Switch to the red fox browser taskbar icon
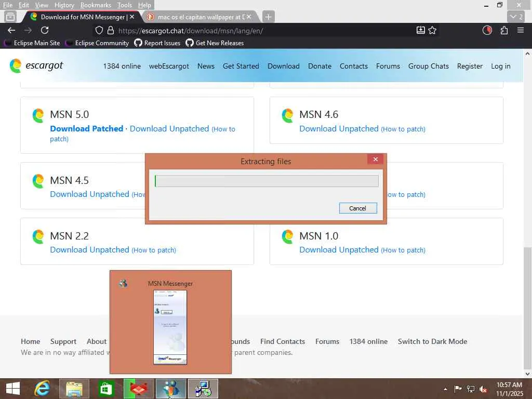532x399 pixels. 138,389
